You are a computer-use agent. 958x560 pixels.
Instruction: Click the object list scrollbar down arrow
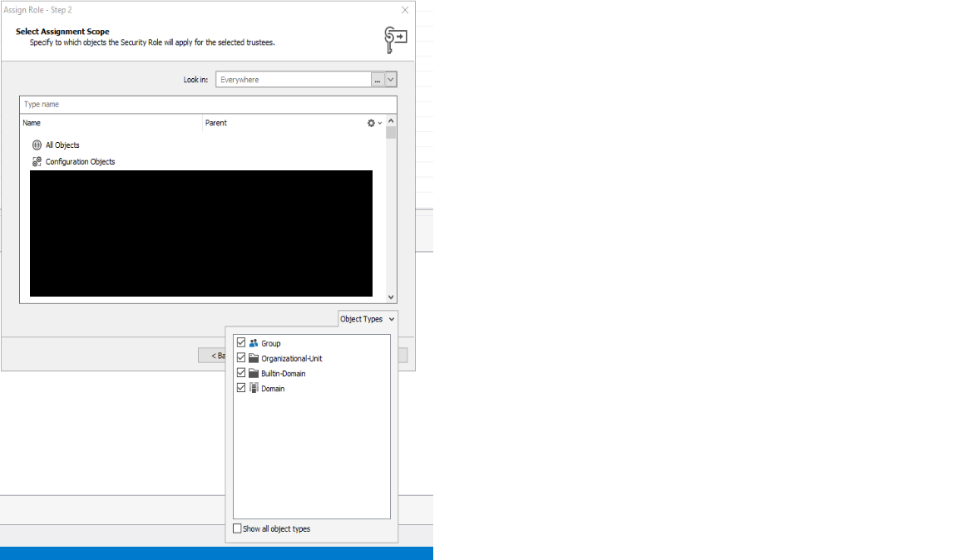(391, 297)
